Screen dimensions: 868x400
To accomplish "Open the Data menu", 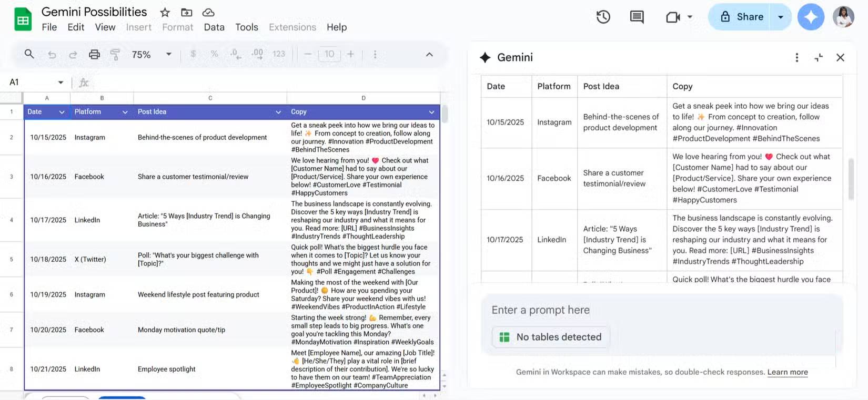I will coord(214,27).
